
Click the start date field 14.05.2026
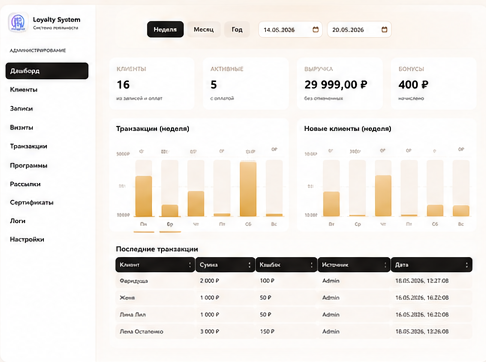[290, 30]
